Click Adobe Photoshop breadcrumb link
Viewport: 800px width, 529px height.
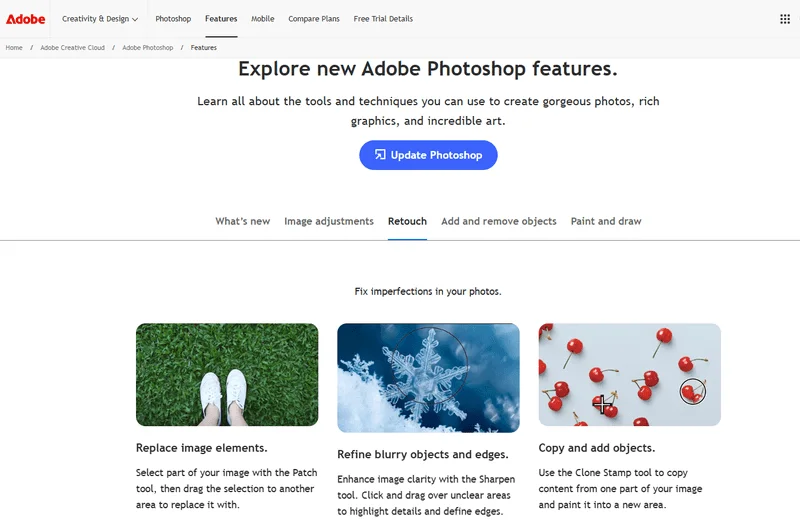click(x=148, y=48)
